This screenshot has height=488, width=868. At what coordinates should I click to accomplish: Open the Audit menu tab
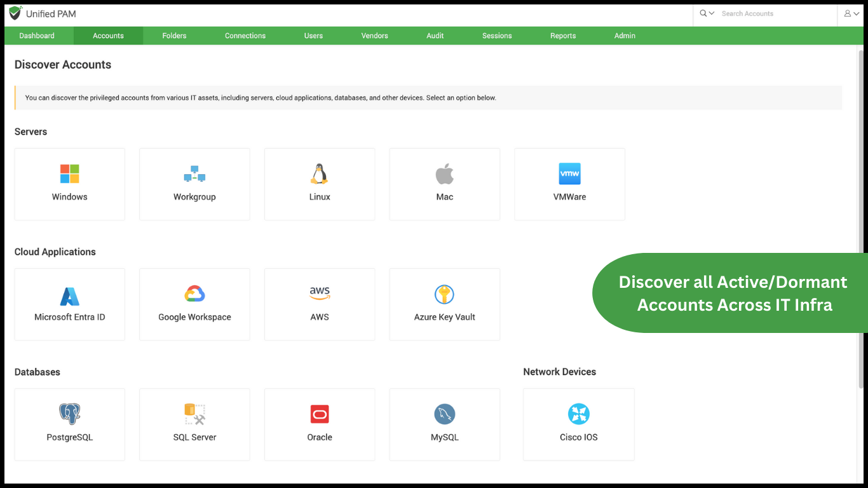(x=435, y=36)
